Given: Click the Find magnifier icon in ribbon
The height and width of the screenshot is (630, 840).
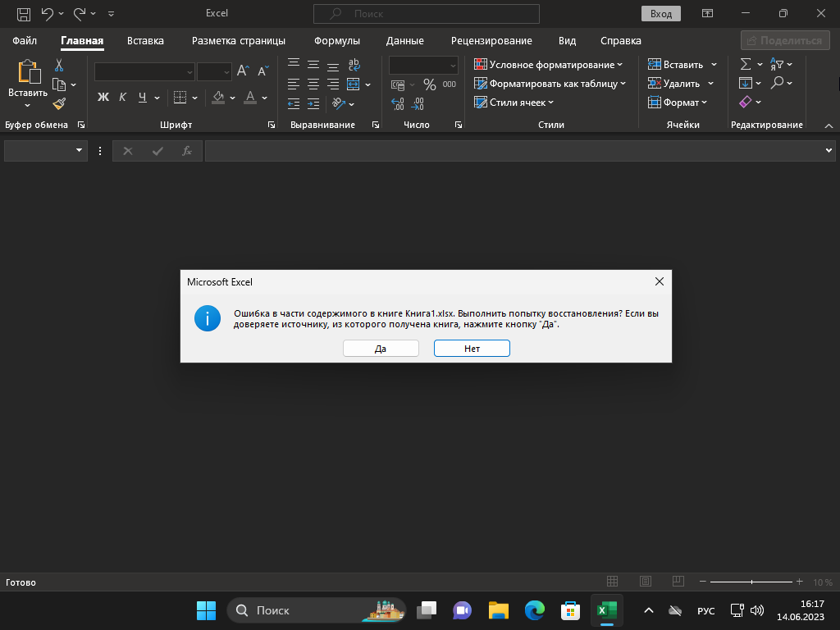Looking at the screenshot, I should 778,83.
